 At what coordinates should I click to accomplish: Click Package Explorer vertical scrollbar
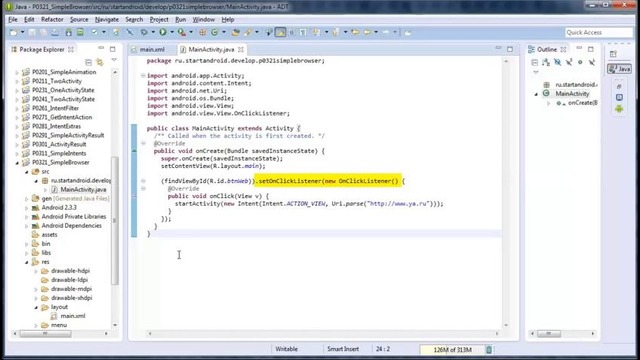115,220
